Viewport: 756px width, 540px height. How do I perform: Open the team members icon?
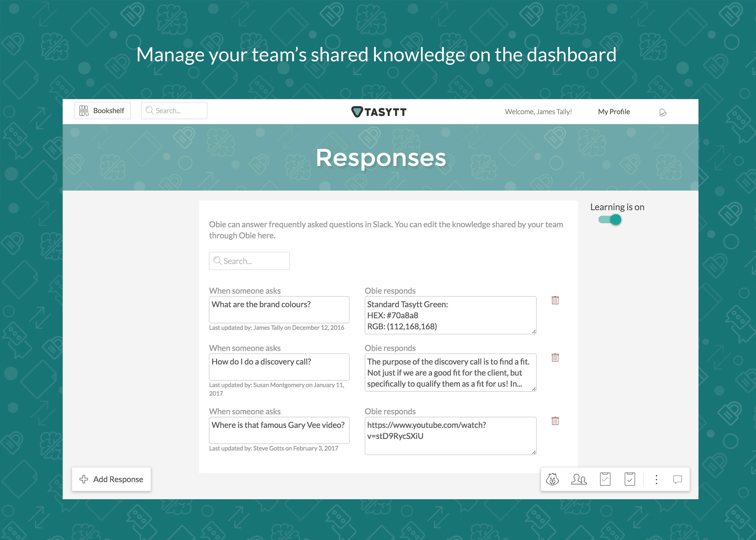pyautogui.click(x=579, y=479)
